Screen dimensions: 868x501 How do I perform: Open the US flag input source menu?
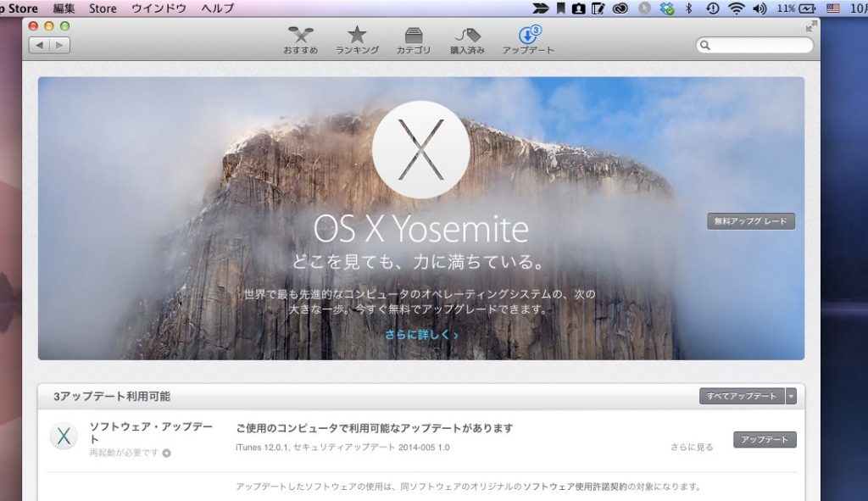pos(832,8)
